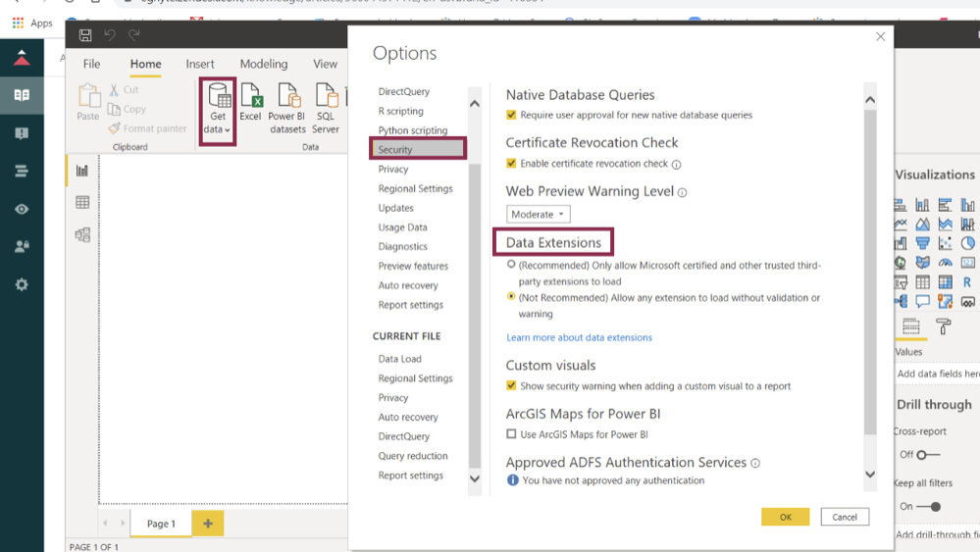Viewport: 980px width, 552px height.
Task: Click the SQL Server icon
Action: 326,109
